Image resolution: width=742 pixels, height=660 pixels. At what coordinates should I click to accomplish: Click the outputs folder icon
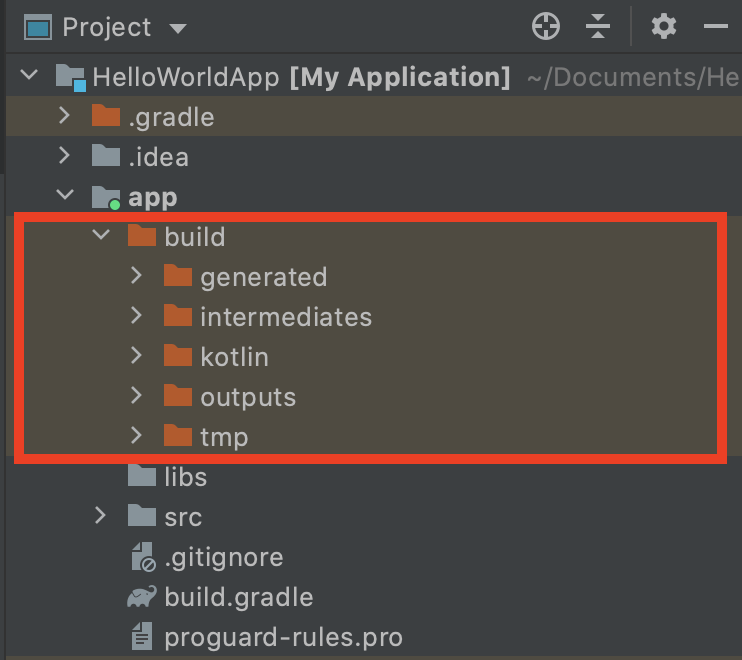click(178, 396)
